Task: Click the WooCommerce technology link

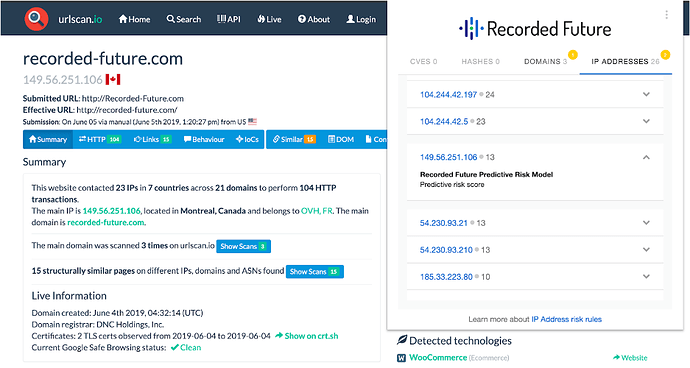Action: 438,357
